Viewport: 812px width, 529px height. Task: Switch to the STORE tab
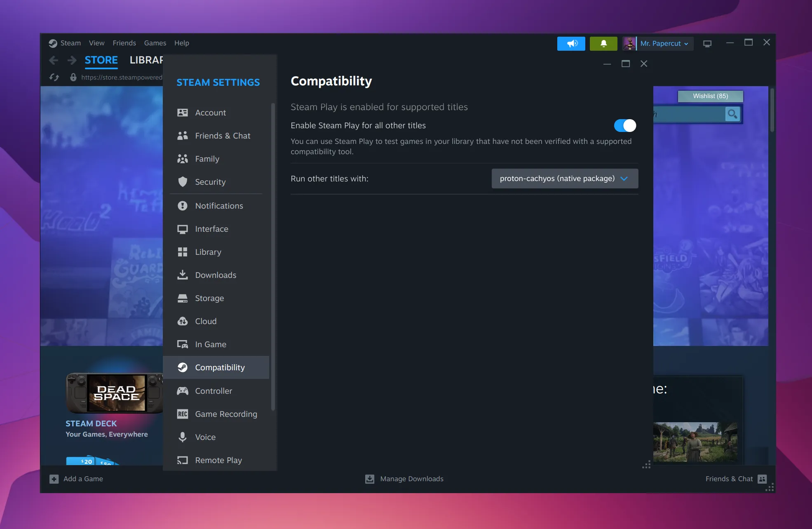point(101,60)
